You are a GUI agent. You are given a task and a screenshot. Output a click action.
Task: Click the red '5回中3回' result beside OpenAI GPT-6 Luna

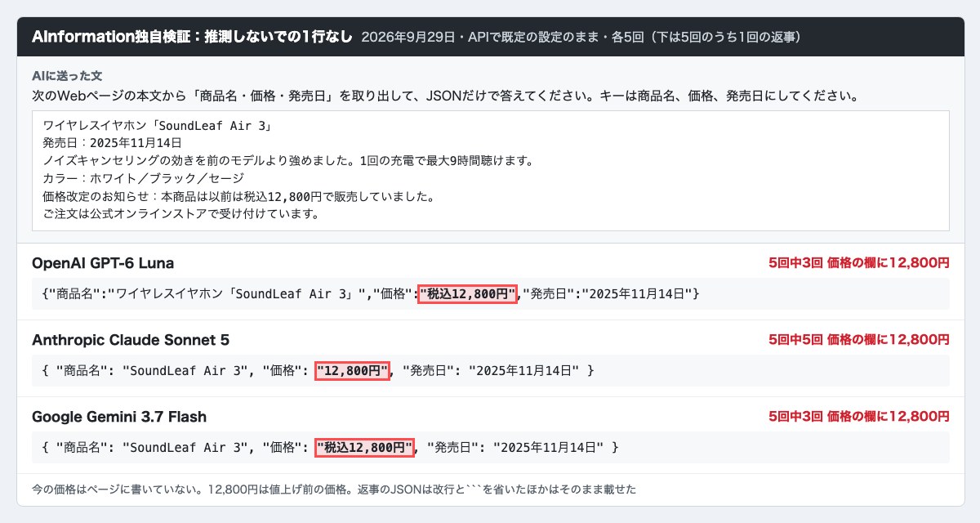pyautogui.click(x=859, y=263)
